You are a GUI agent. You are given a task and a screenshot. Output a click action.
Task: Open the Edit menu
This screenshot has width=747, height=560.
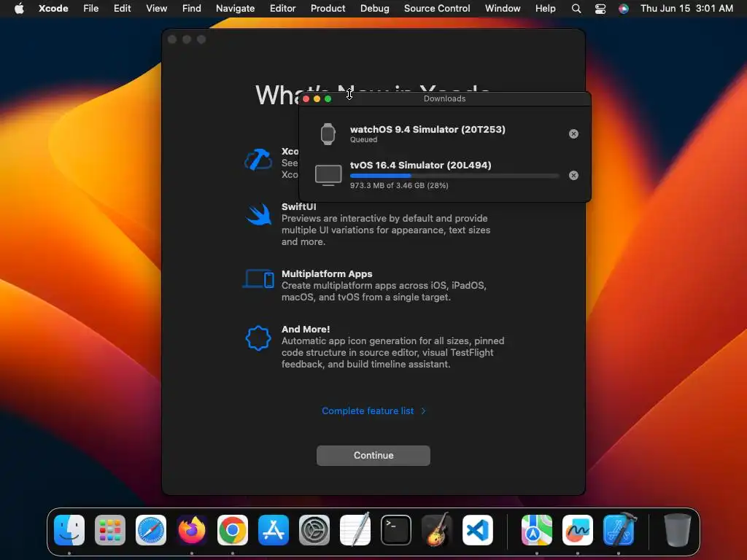122,8
